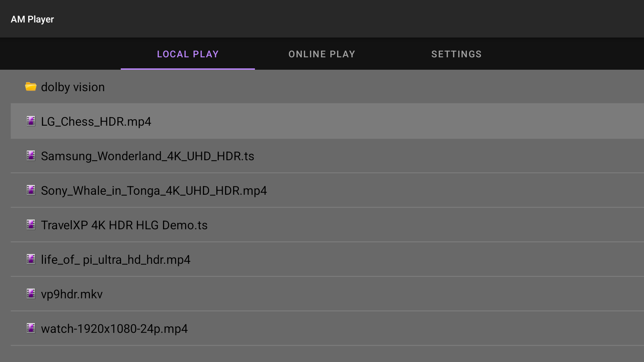Play Samsung_Wonderland_4K_UHD_HDR.ts video
Screen dimensions: 644x362
click(x=148, y=156)
